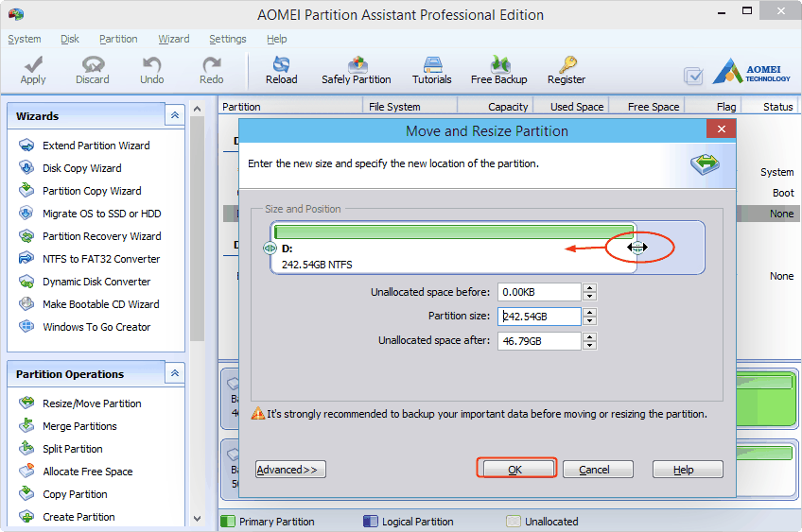Increase Unallocated space after value
This screenshot has width=802, height=532.
[590, 336]
